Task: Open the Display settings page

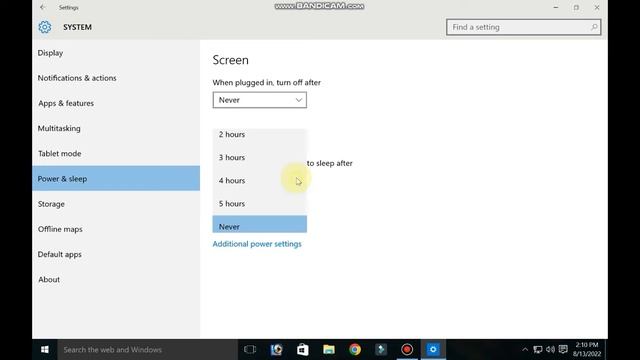Action: click(x=116, y=53)
